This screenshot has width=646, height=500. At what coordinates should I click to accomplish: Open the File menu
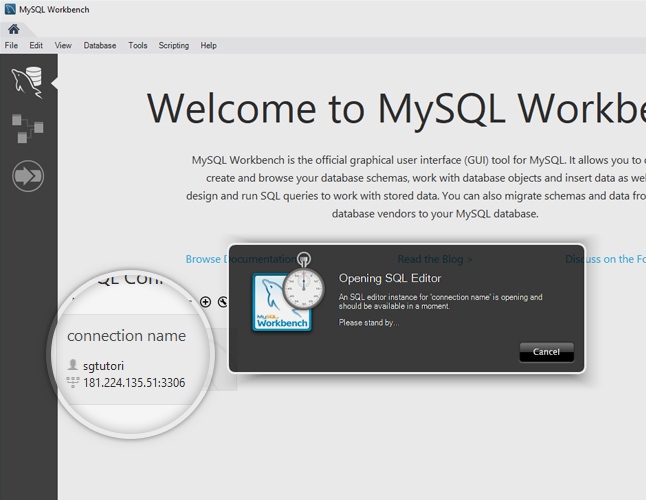point(11,45)
